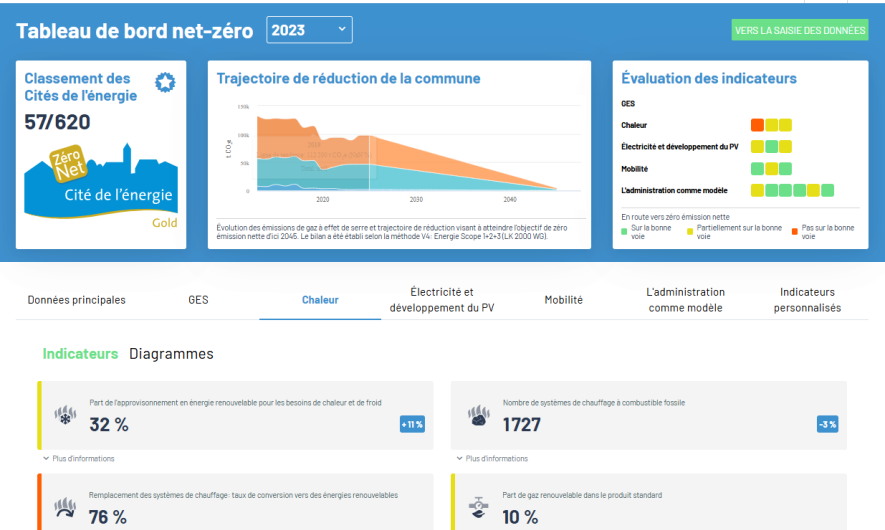Click the orange Chaleur indicator square
This screenshot has height=530, width=885.
click(757, 125)
